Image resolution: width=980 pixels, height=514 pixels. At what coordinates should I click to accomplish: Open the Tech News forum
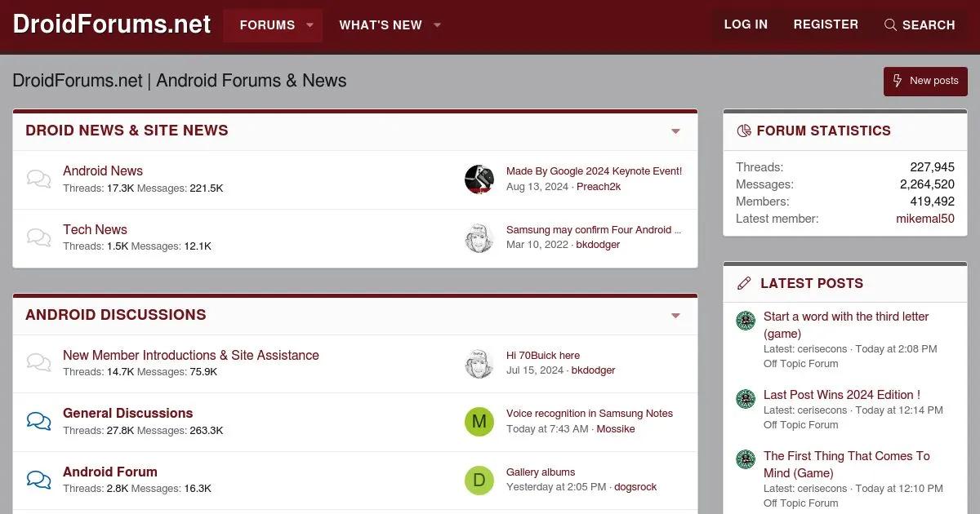pyautogui.click(x=95, y=229)
